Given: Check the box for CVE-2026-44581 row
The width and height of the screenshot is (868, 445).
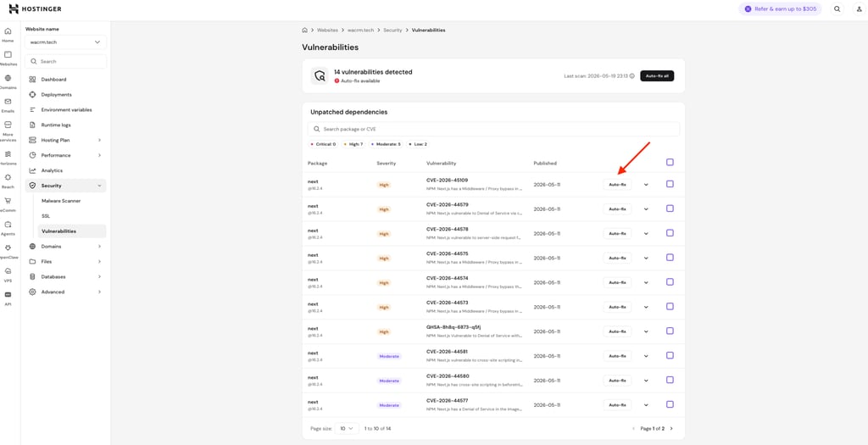Looking at the screenshot, I should pyautogui.click(x=670, y=355).
